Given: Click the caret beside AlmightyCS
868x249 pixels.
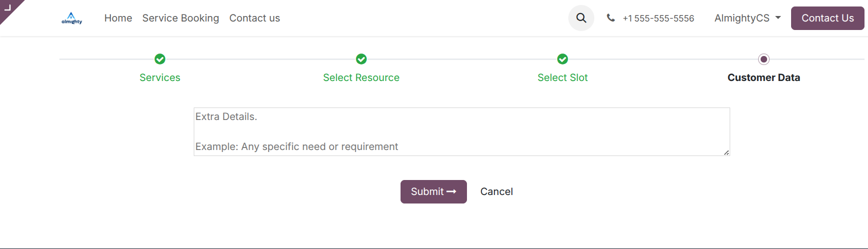Looking at the screenshot, I should click(778, 18).
